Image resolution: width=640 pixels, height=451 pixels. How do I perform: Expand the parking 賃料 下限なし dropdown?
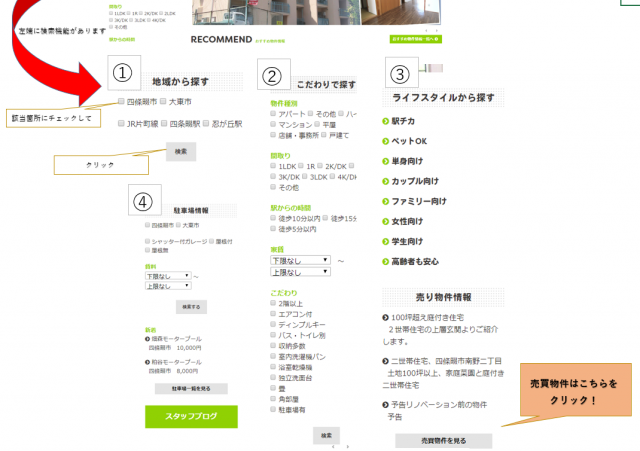click(x=167, y=276)
